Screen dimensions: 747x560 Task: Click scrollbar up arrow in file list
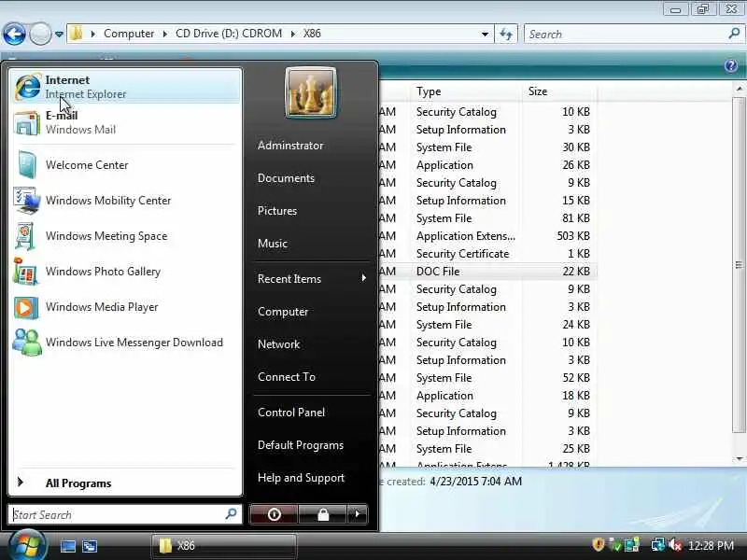coord(739,89)
